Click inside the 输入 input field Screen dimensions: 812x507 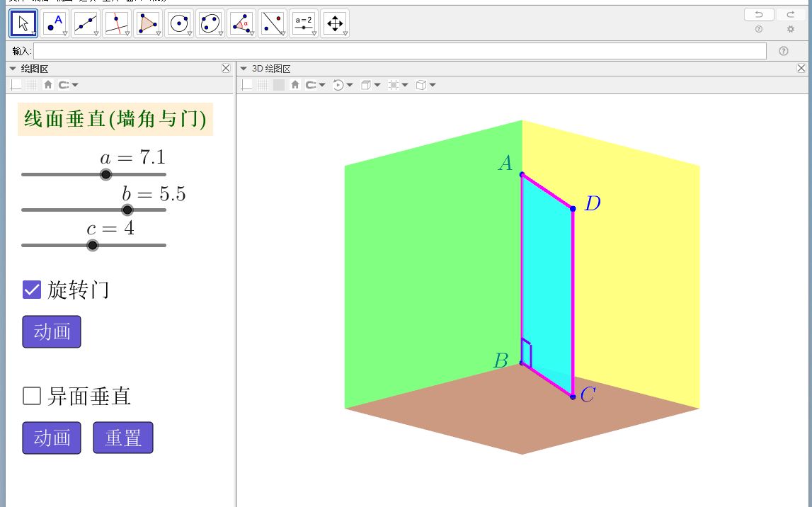click(x=400, y=51)
